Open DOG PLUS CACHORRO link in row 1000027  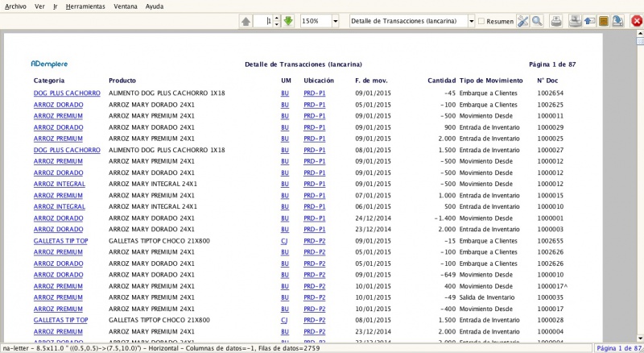click(67, 150)
